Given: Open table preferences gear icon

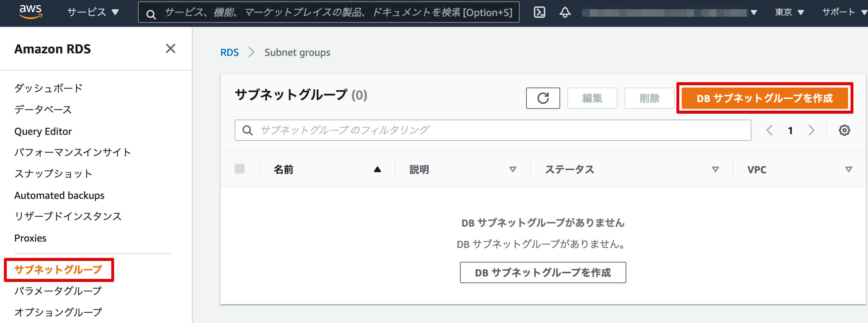Looking at the screenshot, I should click(845, 130).
